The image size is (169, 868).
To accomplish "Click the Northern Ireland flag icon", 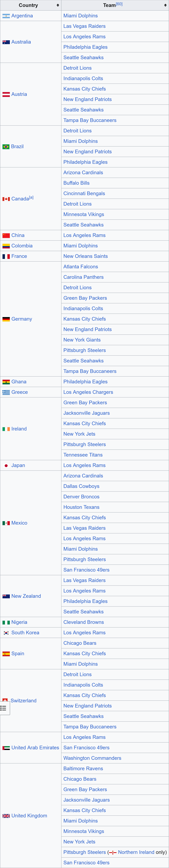I will pos(113,853).
